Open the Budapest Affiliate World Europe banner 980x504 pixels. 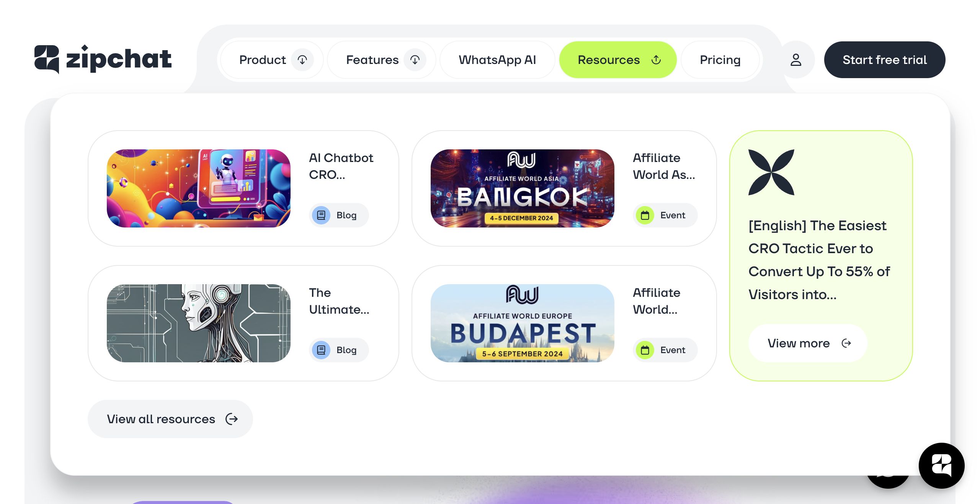[523, 323]
